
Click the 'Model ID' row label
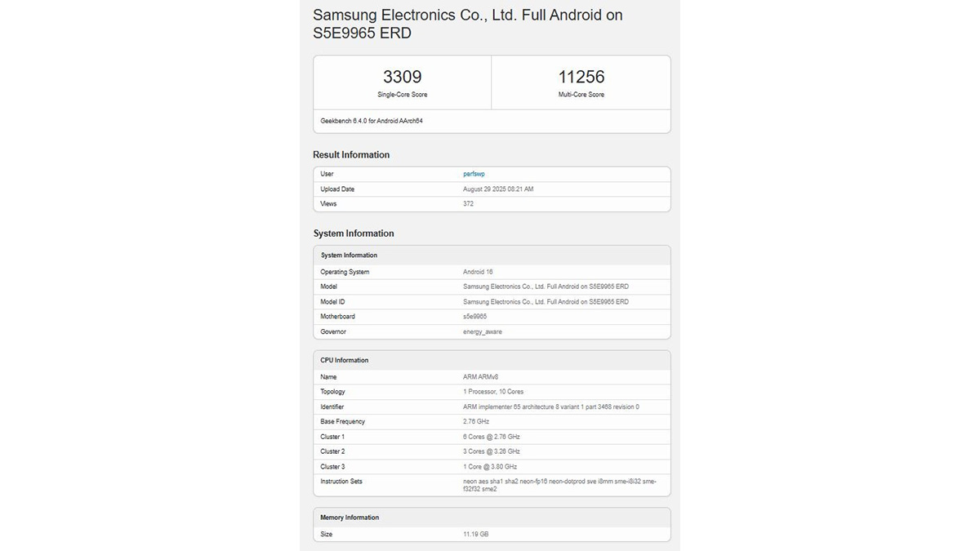(x=333, y=302)
